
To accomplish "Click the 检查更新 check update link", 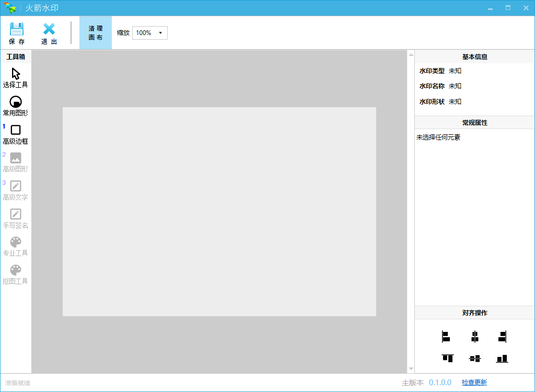I will coord(474,383).
